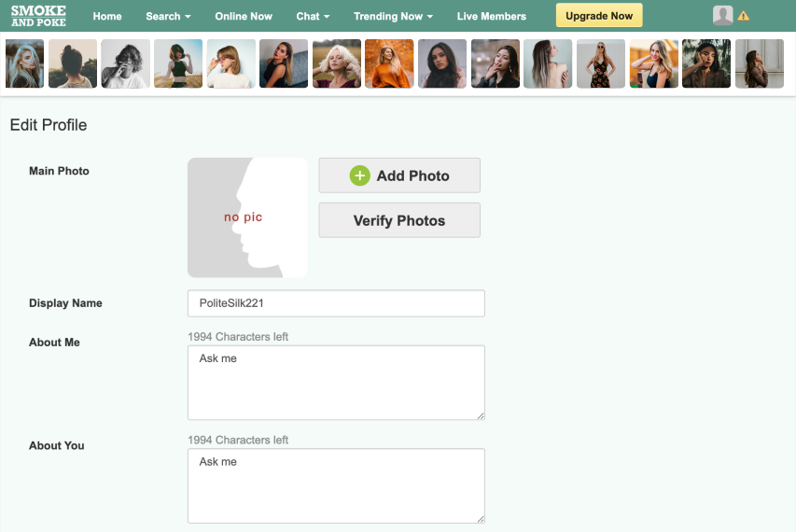Open the black-and-white member thumbnail
This screenshot has height=532, width=796.
125,63
